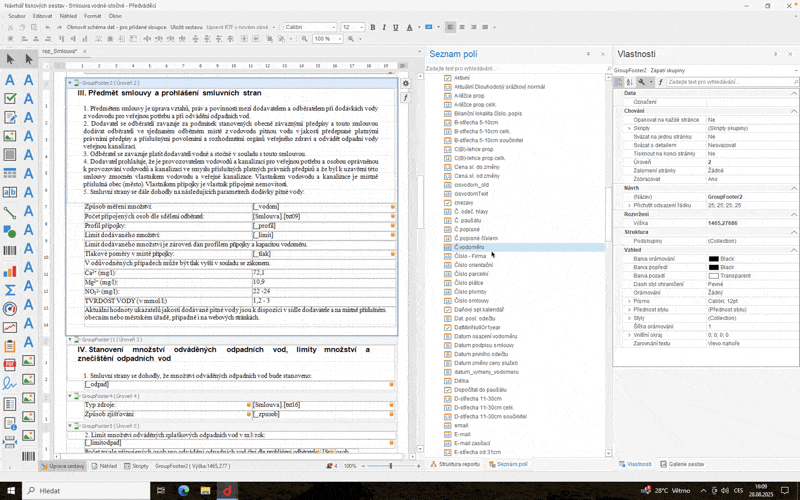Open the Calibri font name dropdown
Viewport: 800px width, 500px height.
point(334,28)
